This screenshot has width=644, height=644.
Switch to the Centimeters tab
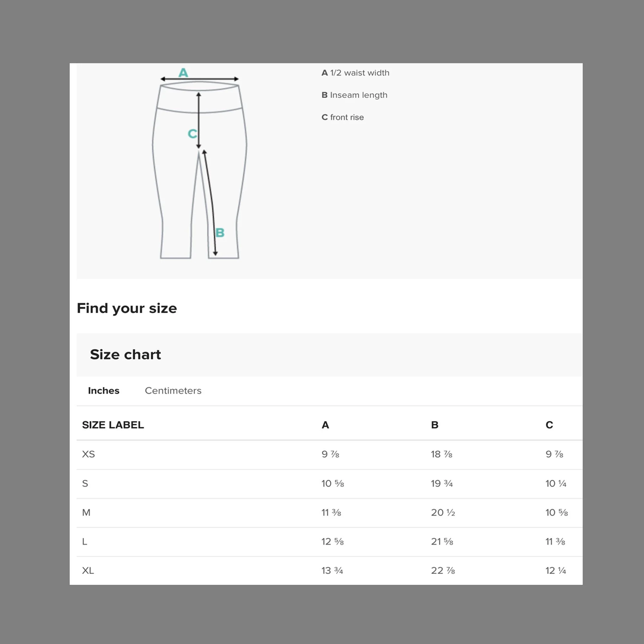pos(173,390)
